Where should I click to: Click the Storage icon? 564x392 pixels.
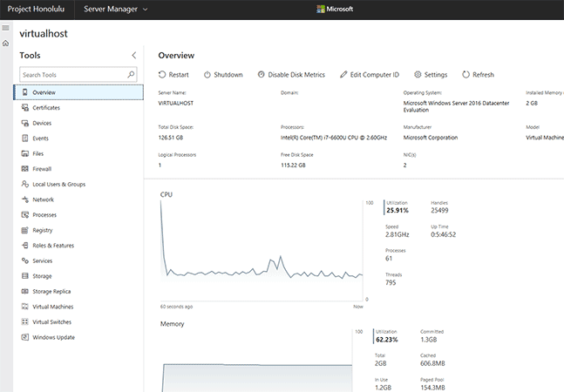pyautogui.click(x=24, y=275)
